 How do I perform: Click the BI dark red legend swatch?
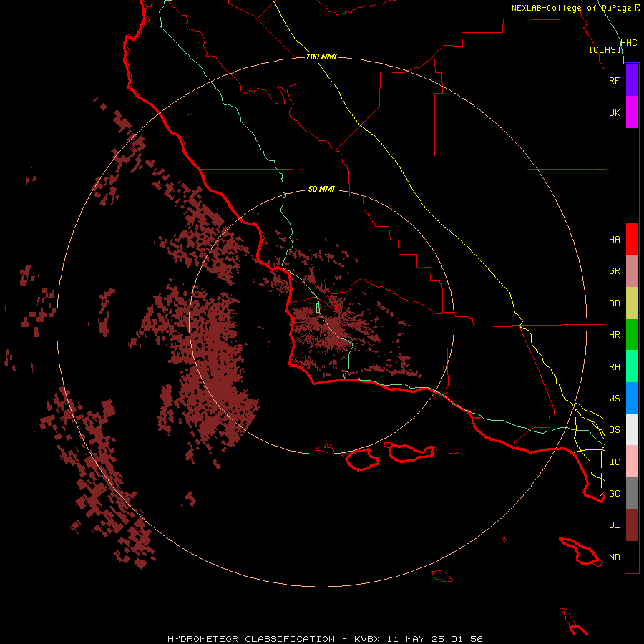click(632, 525)
